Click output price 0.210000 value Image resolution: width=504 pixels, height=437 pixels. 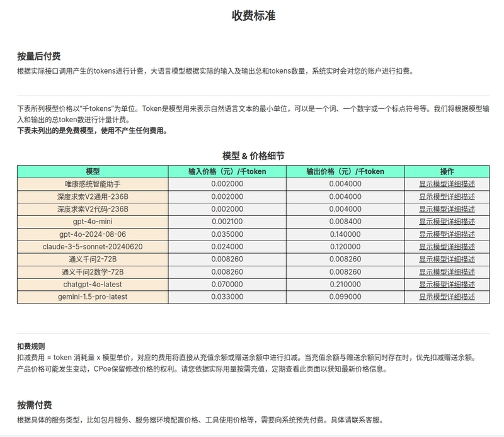pyautogui.click(x=345, y=285)
